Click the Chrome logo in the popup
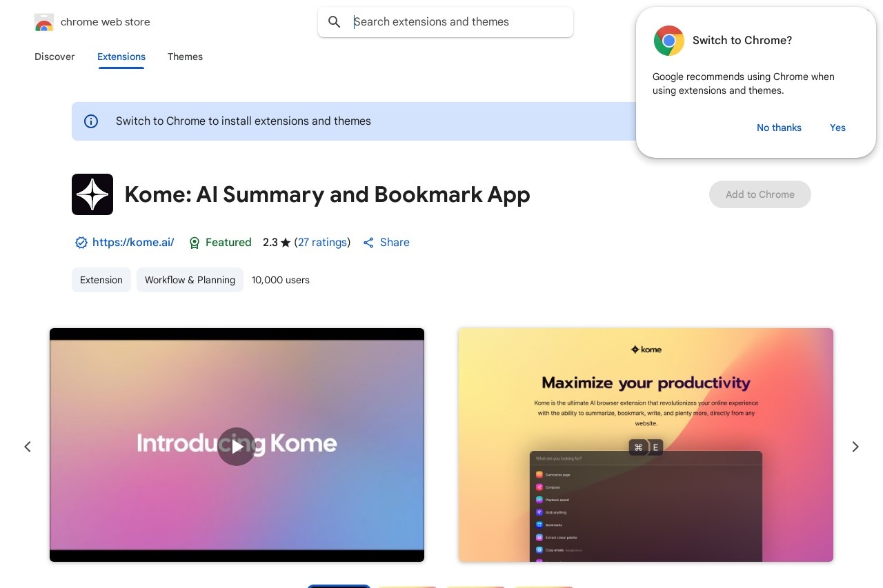Viewport: 883px width, 588px height. (x=669, y=41)
